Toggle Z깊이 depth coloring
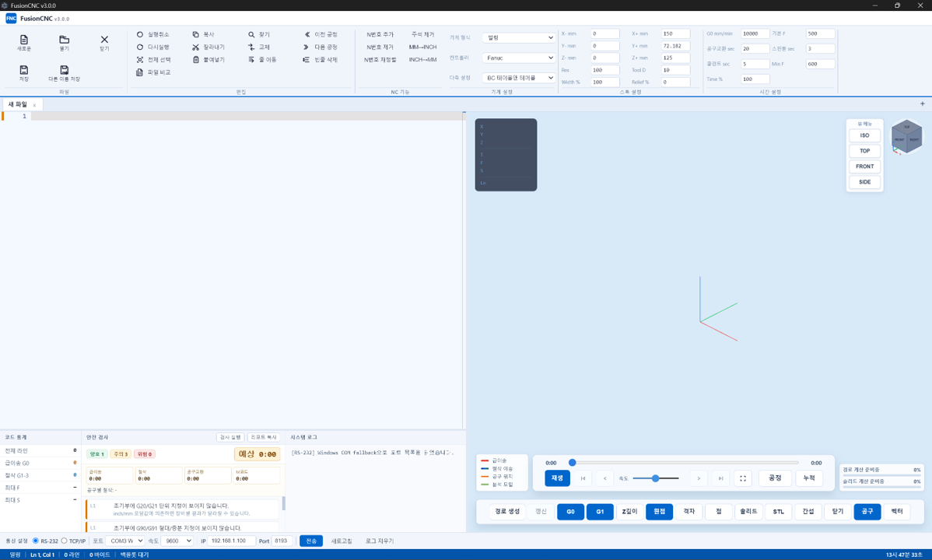 [x=629, y=511]
